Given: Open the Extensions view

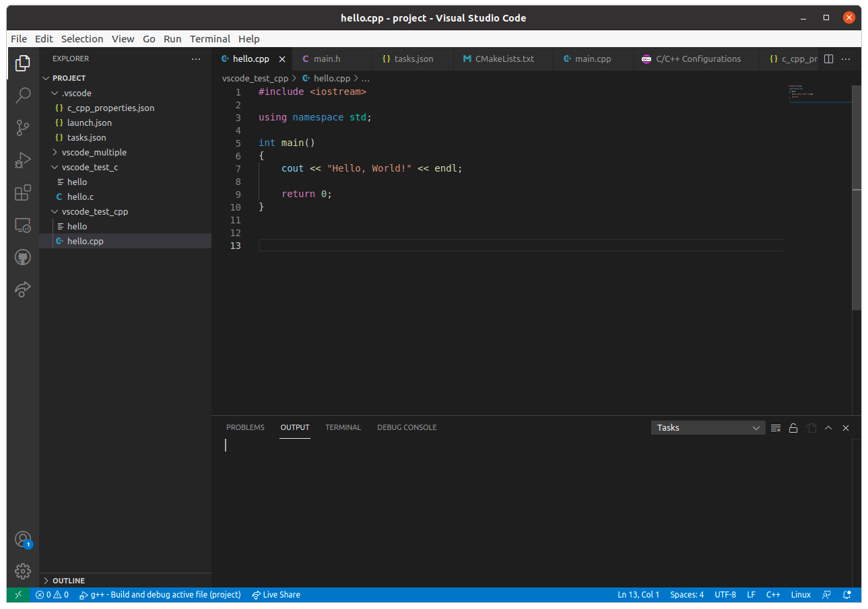Looking at the screenshot, I should (23, 193).
